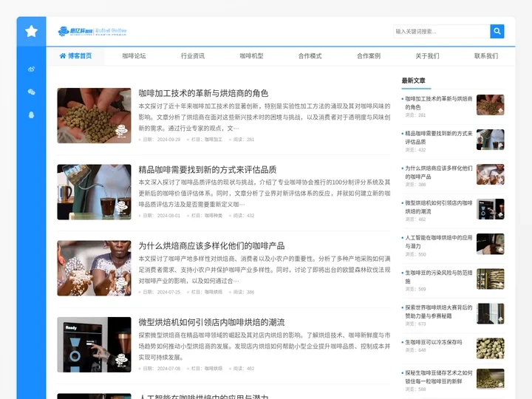Open the 咖啡论坛 menu item
Screen dimensions: 532x399
point(134,56)
